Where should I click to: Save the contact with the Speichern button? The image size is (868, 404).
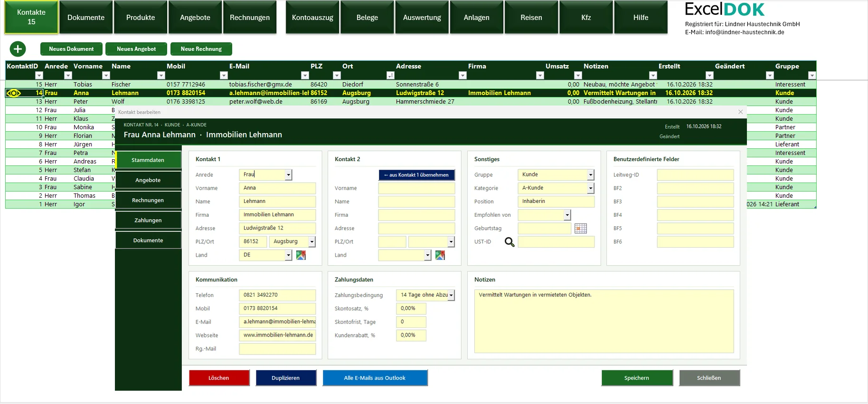[637, 378]
